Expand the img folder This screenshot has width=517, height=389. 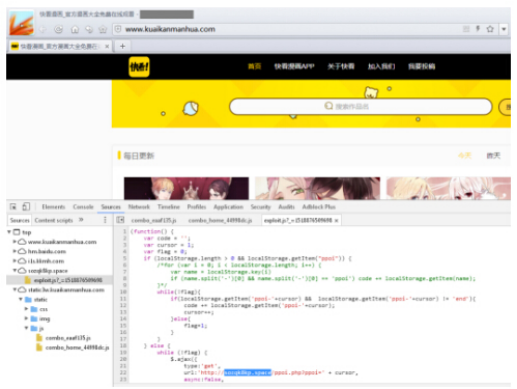tap(26, 319)
